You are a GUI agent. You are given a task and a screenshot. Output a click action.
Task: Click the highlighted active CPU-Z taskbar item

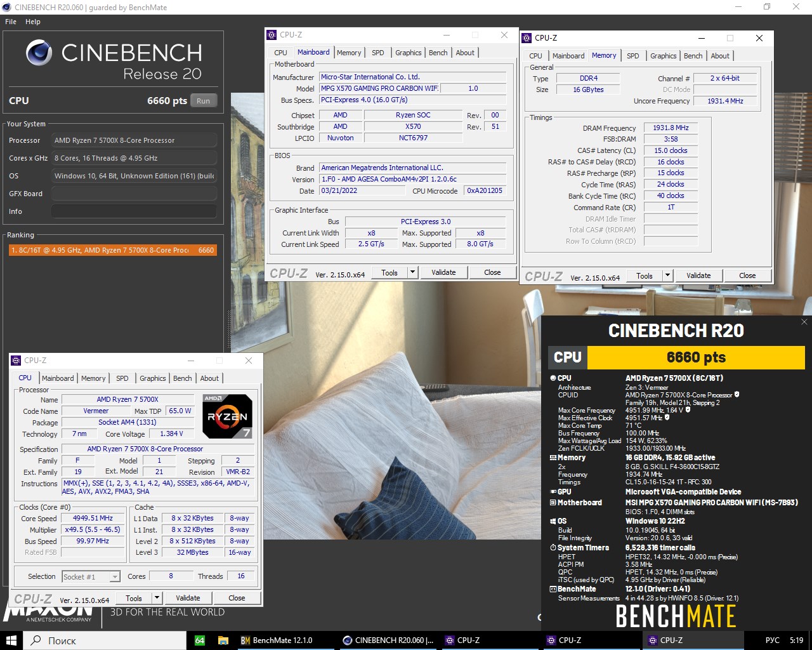pyautogui.click(x=693, y=640)
